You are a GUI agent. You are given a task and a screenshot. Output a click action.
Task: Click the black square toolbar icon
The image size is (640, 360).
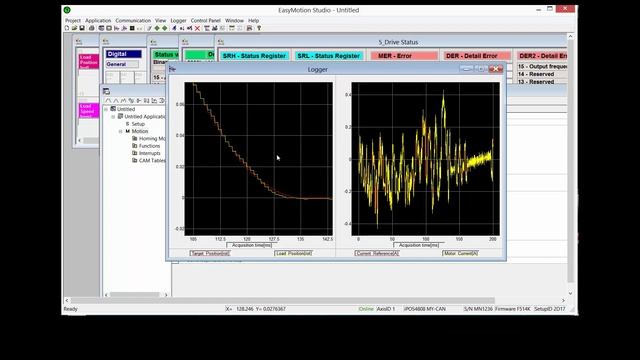(132, 28)
